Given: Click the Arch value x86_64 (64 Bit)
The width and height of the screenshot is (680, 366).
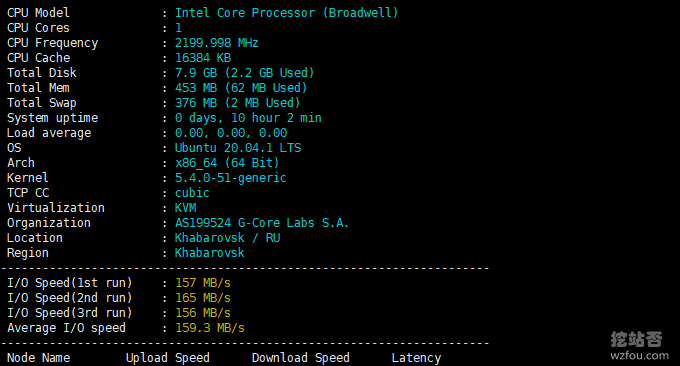Looking at the screenshot, I should (227, 163).
